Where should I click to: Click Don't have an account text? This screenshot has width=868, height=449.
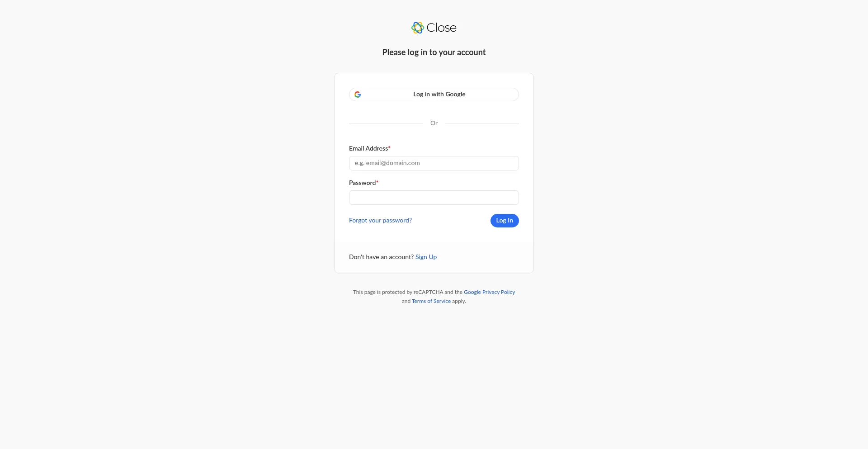point(381,257)
